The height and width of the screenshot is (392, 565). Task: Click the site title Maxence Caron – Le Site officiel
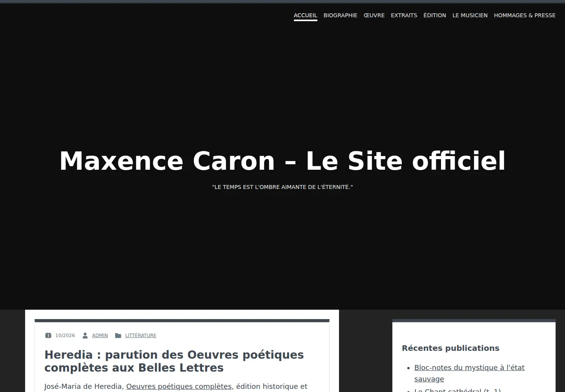(282, 161)
